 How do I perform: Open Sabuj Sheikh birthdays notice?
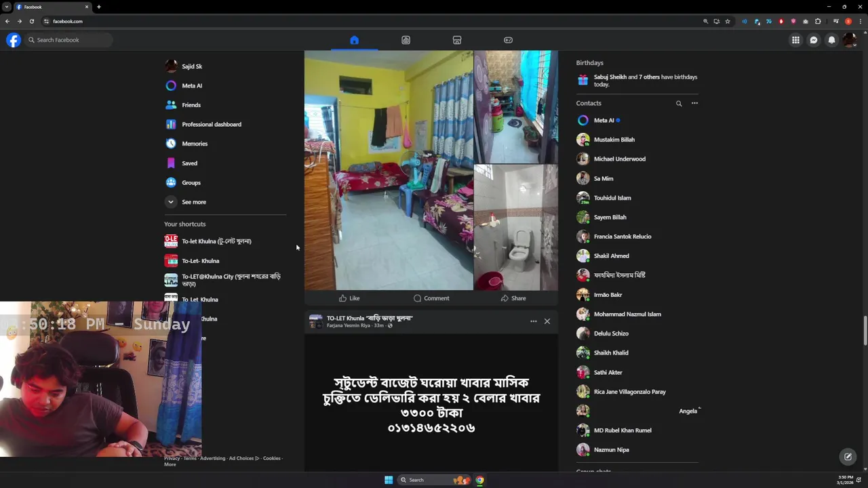[637, 81]
